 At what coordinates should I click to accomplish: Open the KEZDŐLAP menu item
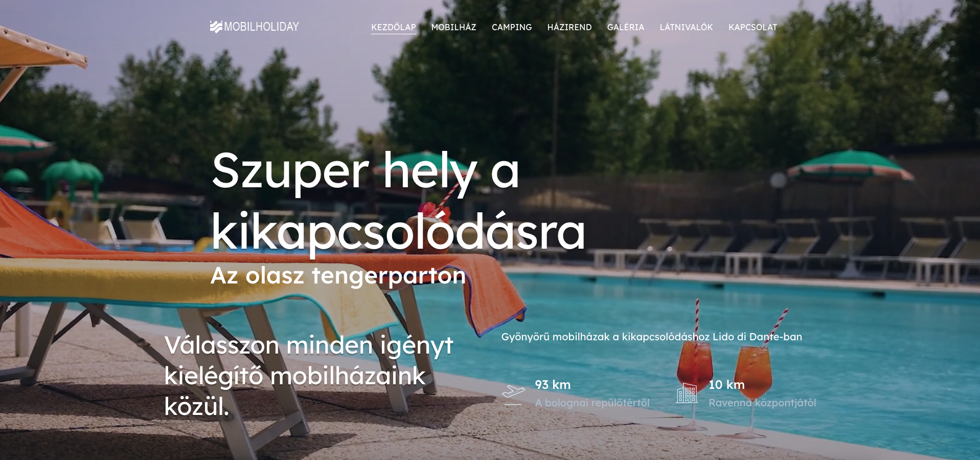pos(394,27)
